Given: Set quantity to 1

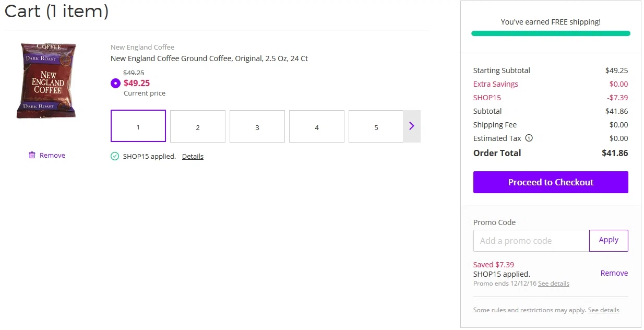Looking at the screenshot, I should [138, 126].
